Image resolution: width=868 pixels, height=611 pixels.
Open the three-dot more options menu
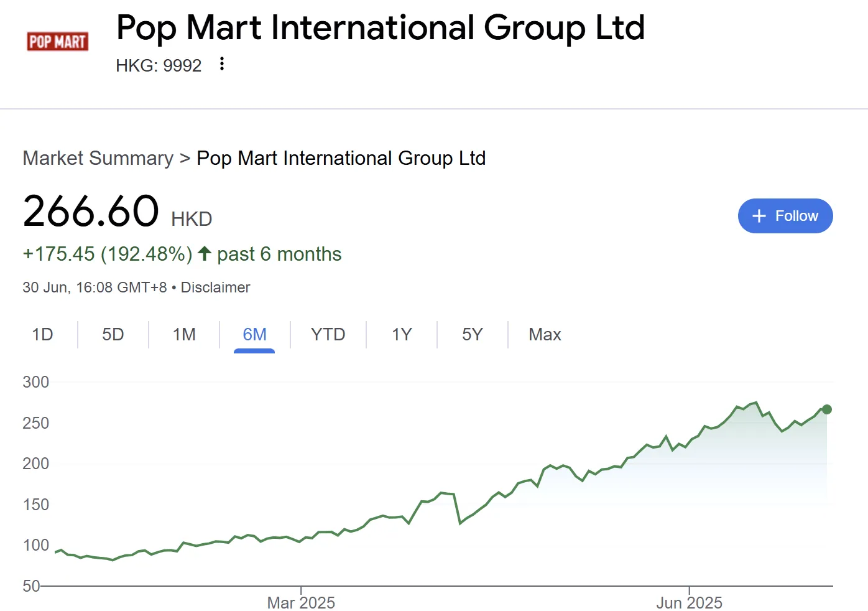(x=221, y=64)
